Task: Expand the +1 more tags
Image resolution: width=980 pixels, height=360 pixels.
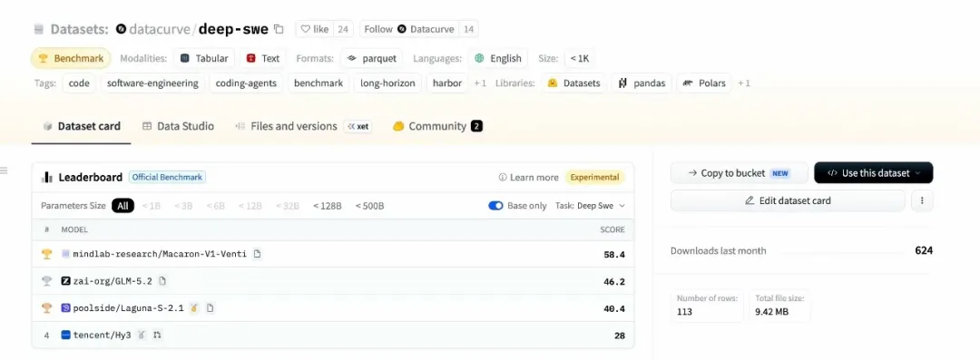Action: [x=480, y=83]
